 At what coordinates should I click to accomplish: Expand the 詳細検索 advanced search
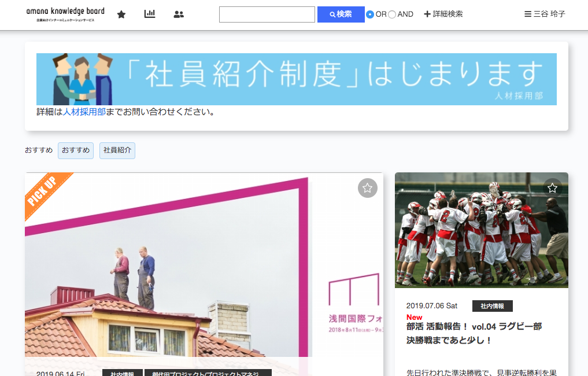443,14
